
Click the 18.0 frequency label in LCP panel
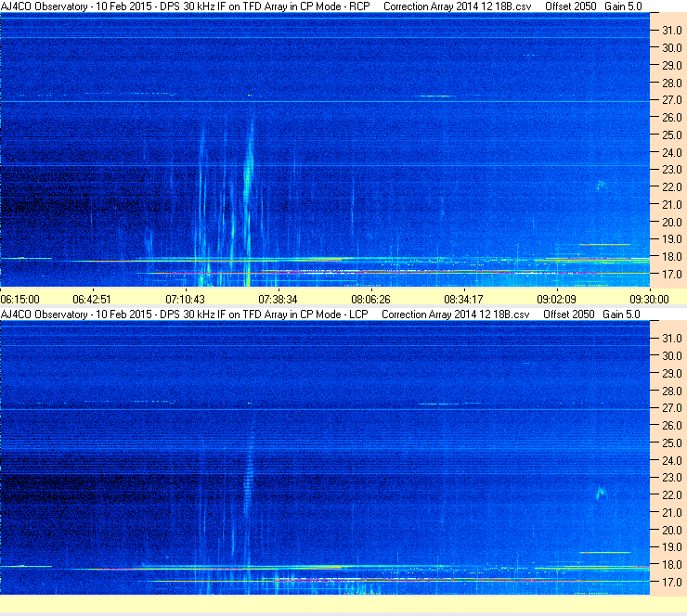[x=672, y=565]
